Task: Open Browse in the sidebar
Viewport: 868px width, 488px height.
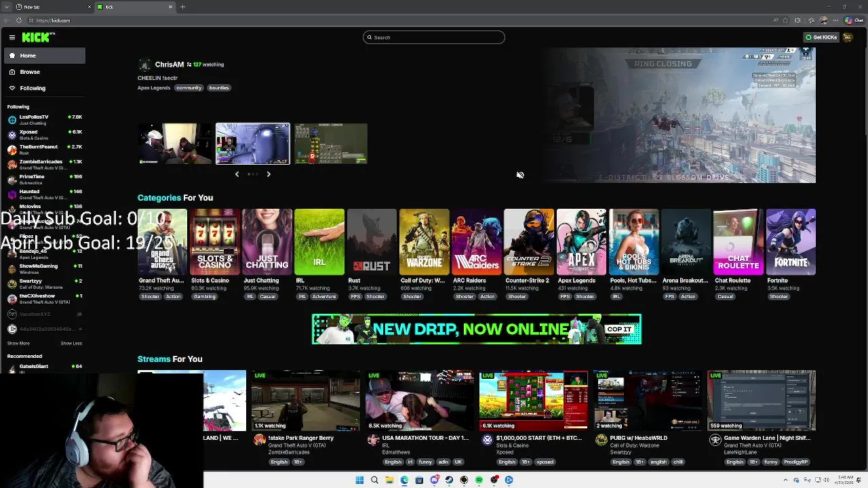Action: pos(45,72)
